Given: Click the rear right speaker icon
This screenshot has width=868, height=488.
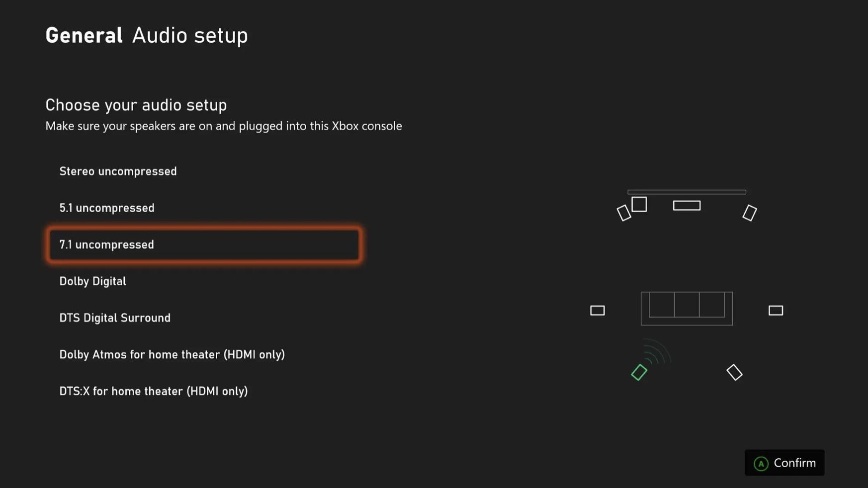Looking at the screenshot, I should click(x=734, y=373).
